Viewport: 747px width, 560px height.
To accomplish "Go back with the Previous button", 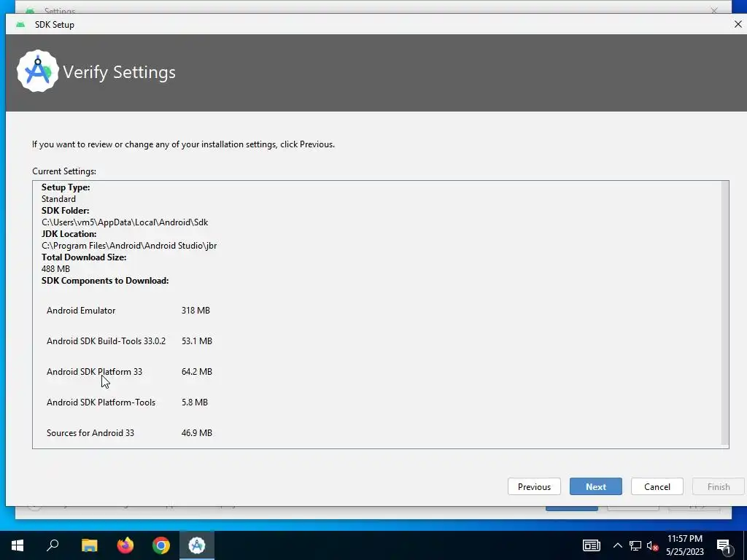I will pyautogui.click(x=534, y=486).
